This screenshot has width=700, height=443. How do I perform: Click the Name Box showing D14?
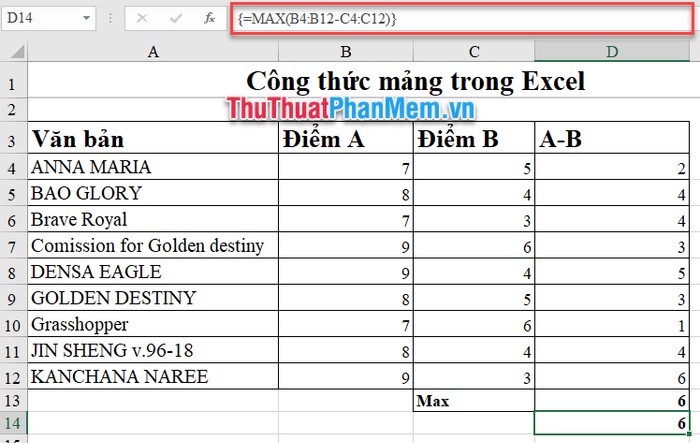pos(40,18)
